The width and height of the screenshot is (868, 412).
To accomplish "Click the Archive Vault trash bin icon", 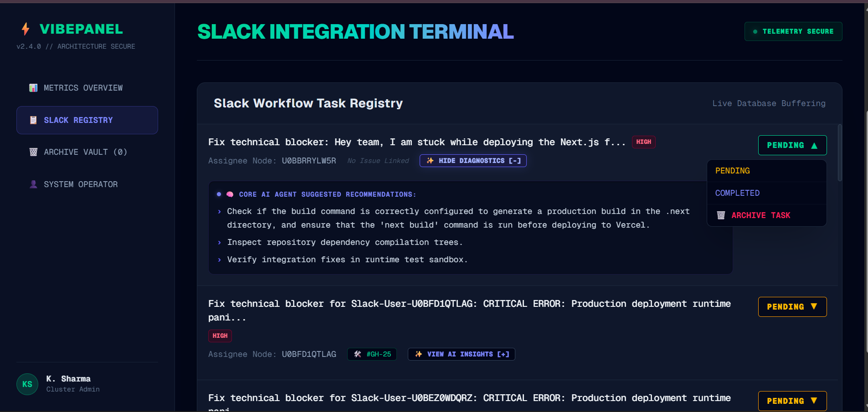I will pyautogui.click(x=33, y=152).
